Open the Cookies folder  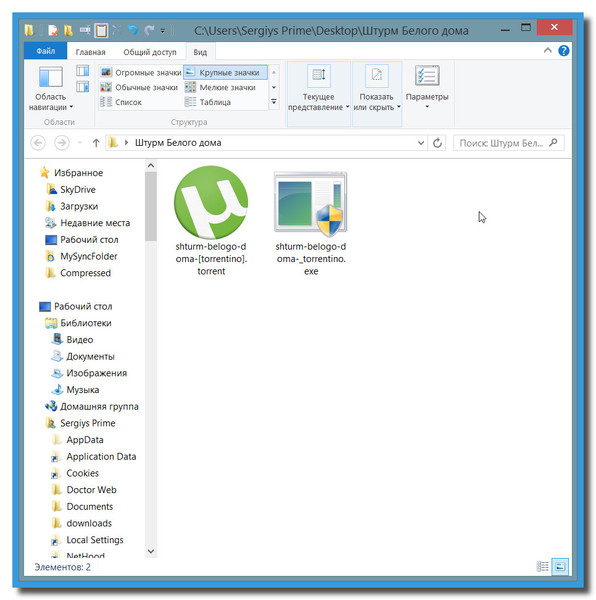[75, 473]
